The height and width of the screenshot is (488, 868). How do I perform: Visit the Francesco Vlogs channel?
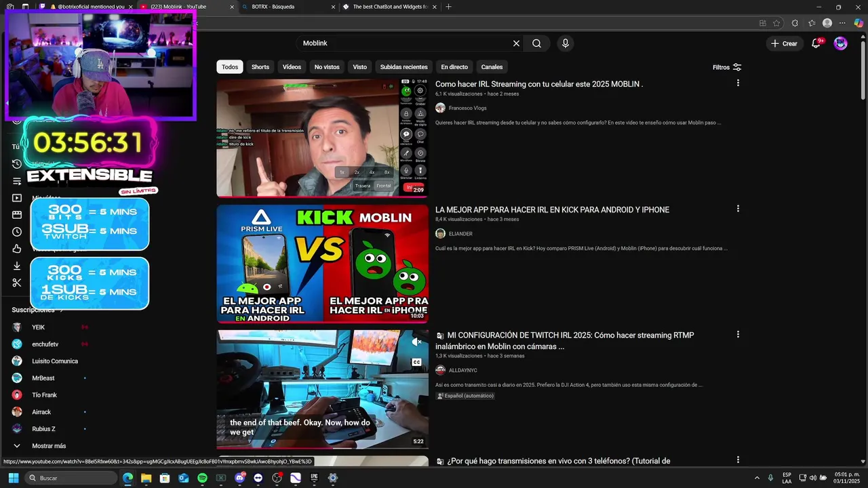pos(467,108)
